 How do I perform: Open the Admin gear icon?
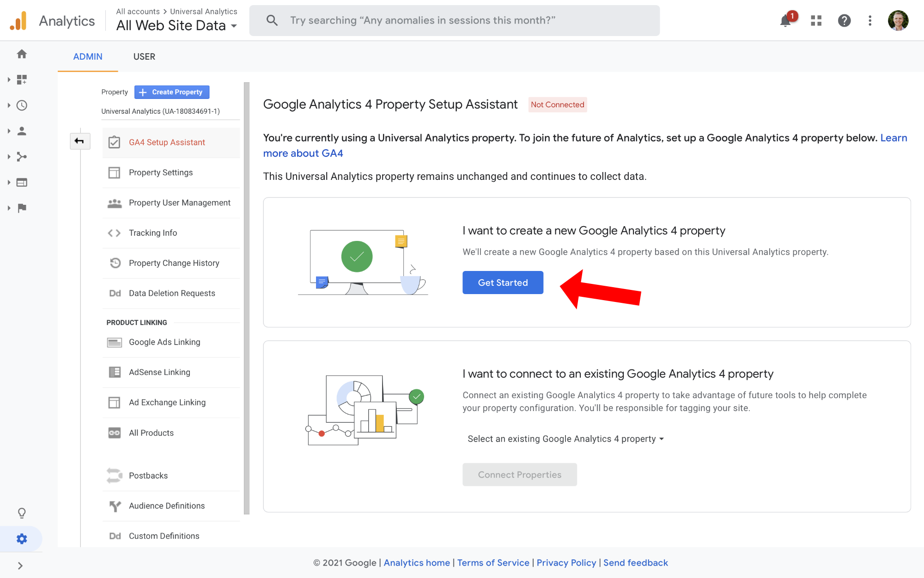(x=22, y=538)
